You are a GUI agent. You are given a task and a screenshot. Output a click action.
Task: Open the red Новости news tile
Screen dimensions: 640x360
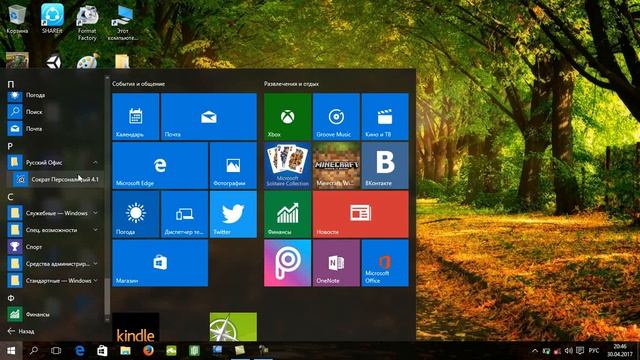point(361,214)
